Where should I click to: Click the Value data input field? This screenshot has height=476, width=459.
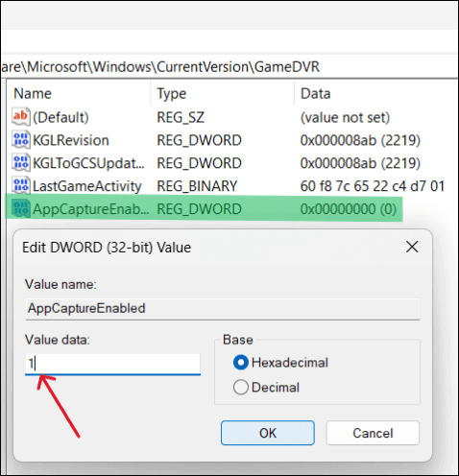coord(112,364)
